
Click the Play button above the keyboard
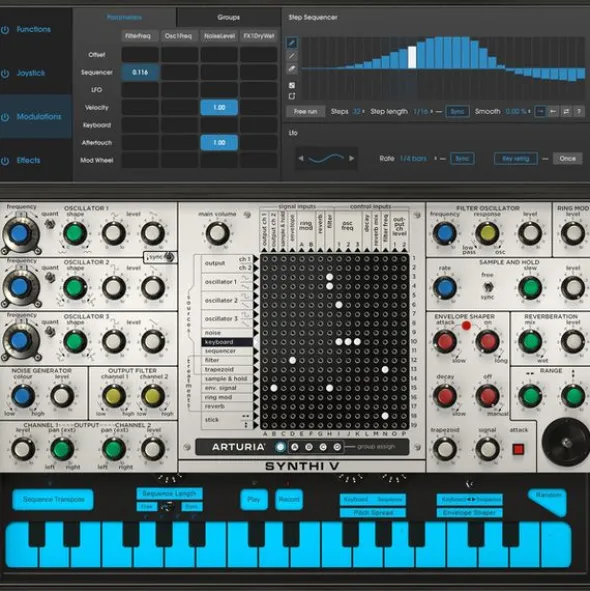click(254, 500)
